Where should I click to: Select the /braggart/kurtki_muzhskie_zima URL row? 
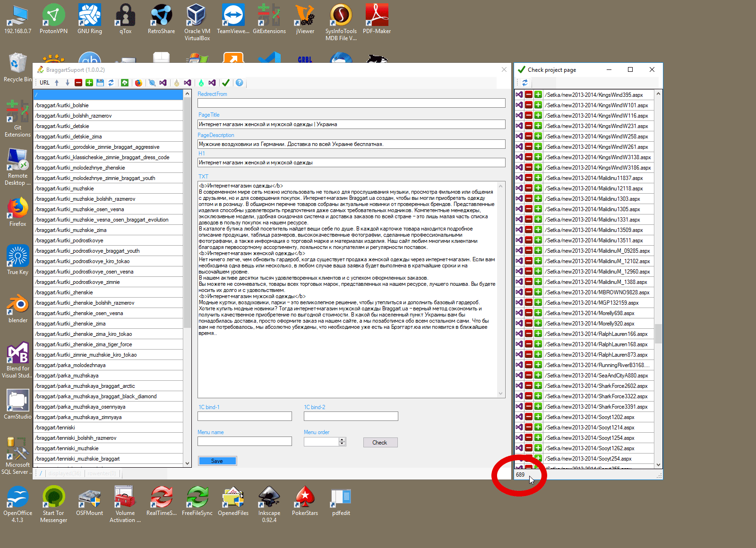(x=108, y=230)
